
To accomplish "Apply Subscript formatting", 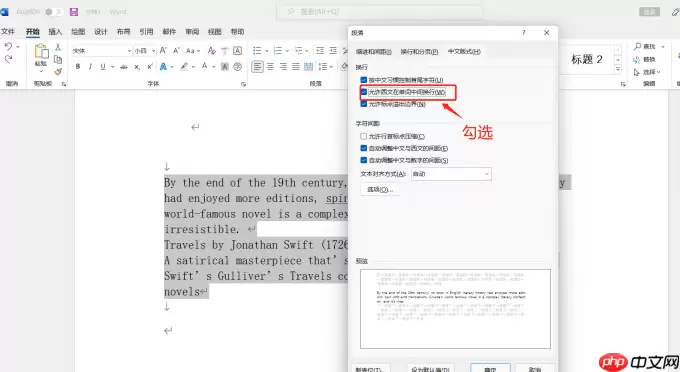I will coord(137,67).
